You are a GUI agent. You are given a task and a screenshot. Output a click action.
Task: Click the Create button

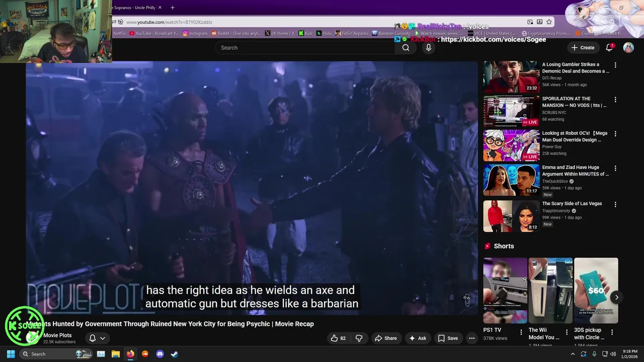click(583, 48)
